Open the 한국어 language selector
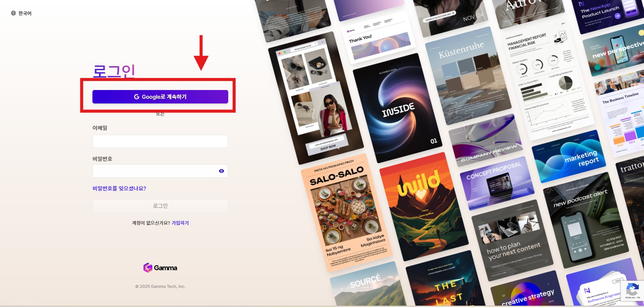The image size is (644, 307). 21,13
